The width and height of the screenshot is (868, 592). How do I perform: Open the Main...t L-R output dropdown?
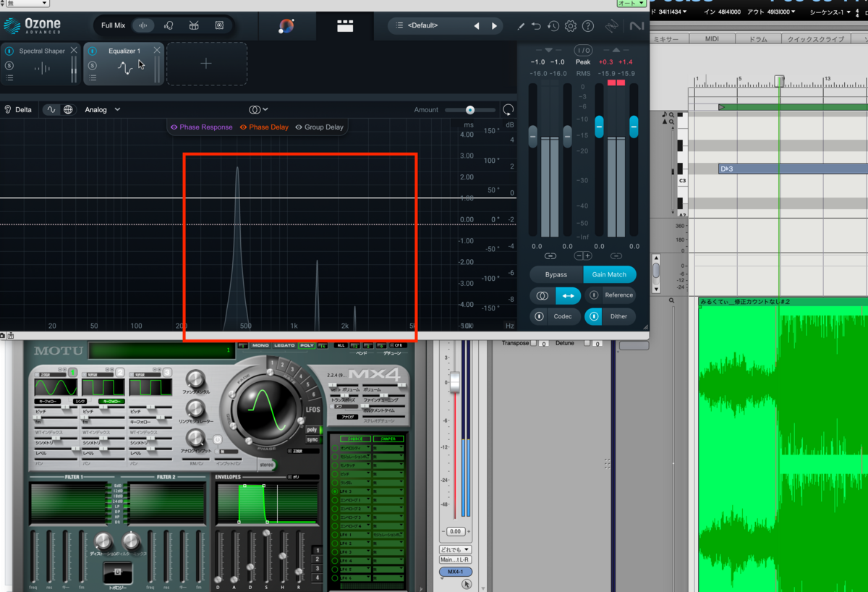coord(455,559)
